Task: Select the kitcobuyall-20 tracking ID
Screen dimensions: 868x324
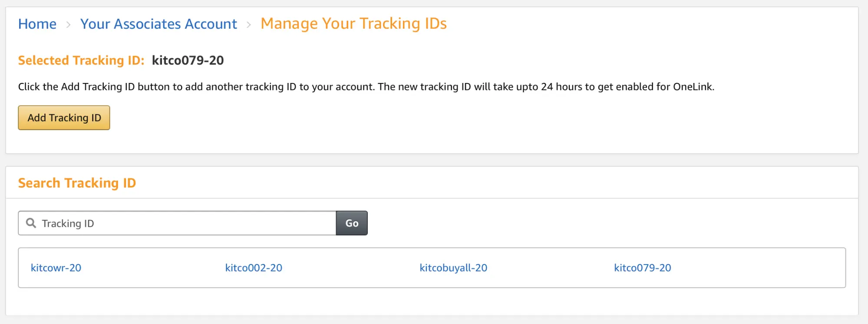Action: [453, 268]
